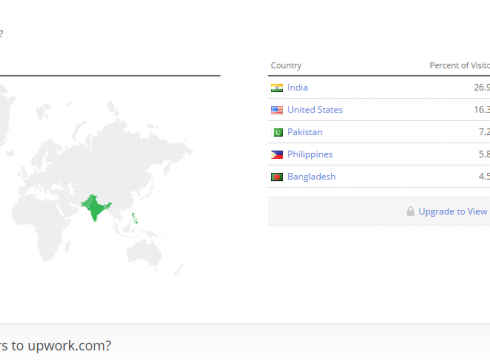Click the Upgrade to View link
The height and width of the screenshot is (360, 490).
(x=453, y=212)
